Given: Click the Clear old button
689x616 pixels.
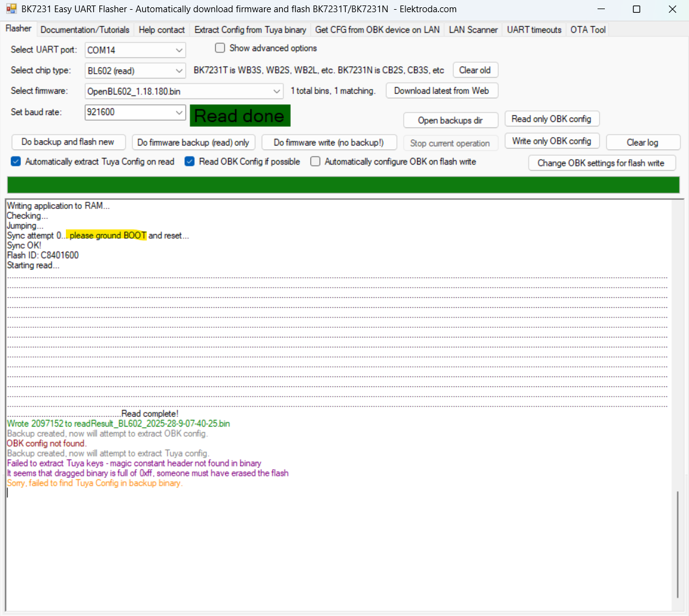Looking at the screenshot, I should 475,70.
